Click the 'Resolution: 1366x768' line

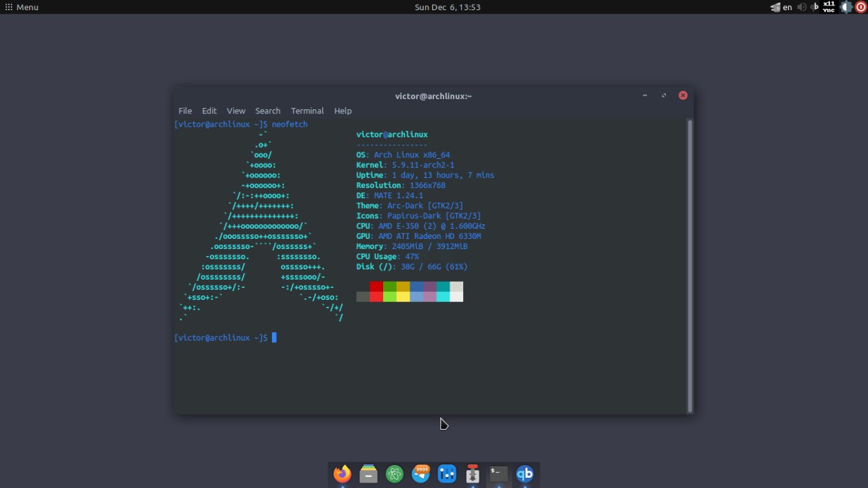[401, 185]
